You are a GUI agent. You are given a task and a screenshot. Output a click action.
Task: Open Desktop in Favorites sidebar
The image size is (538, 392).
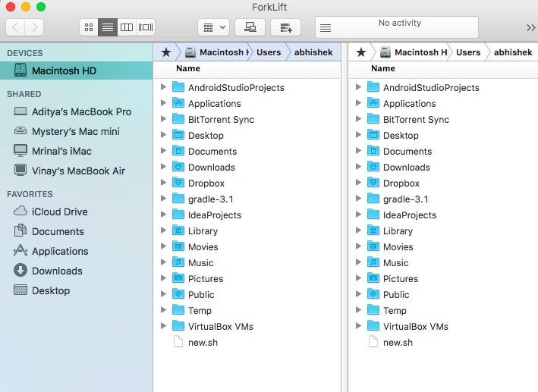(76, 290)
